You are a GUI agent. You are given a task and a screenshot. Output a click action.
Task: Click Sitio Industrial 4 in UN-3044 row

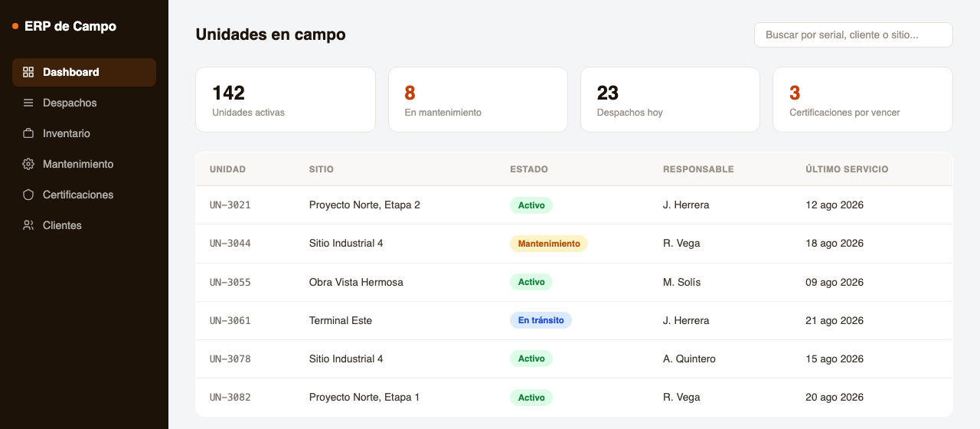(x=346, y=244)
